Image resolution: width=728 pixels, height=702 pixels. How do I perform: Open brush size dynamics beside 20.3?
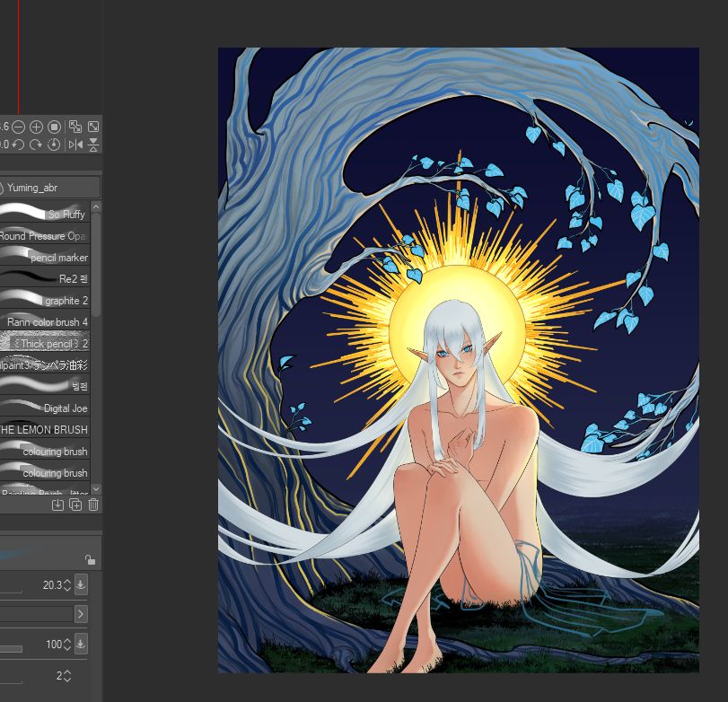[81, 584]
